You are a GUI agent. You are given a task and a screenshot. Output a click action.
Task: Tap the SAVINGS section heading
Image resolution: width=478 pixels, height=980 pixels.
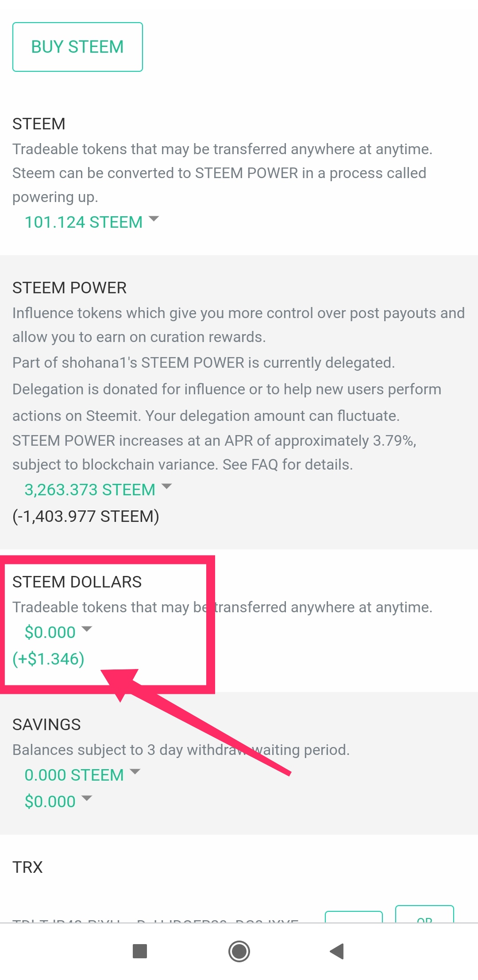[46, 724]
